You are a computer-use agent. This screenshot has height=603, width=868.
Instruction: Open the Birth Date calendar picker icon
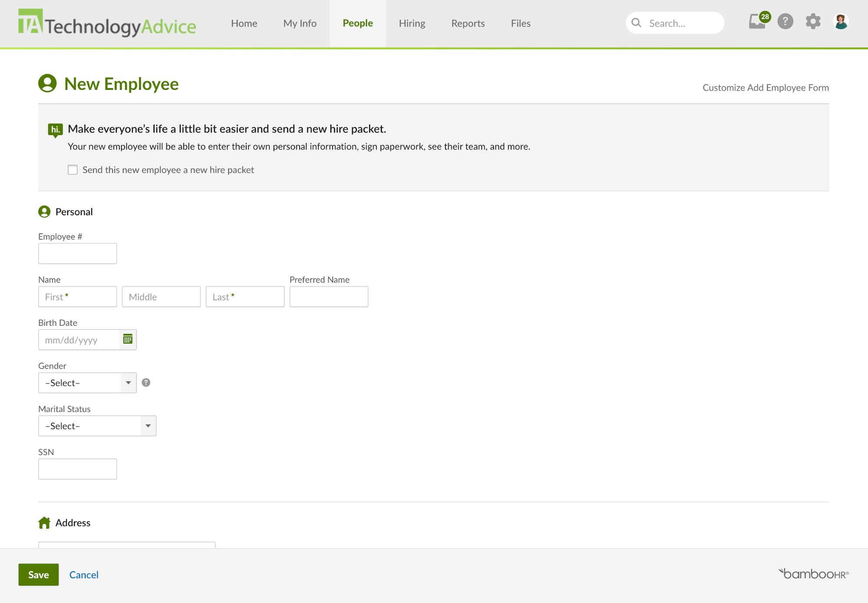pos(128,339)
